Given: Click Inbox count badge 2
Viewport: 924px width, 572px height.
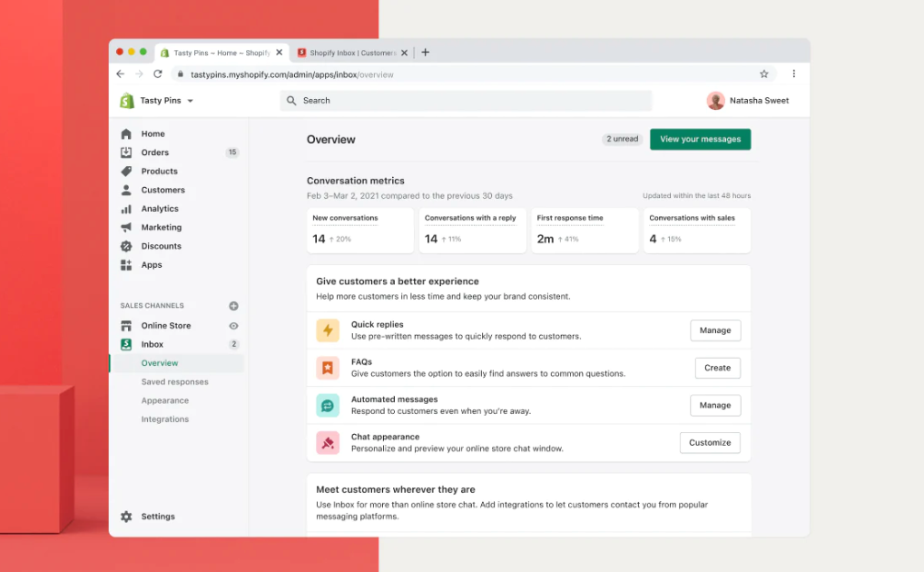Looking at the screenshot, I should coord(233,344).
